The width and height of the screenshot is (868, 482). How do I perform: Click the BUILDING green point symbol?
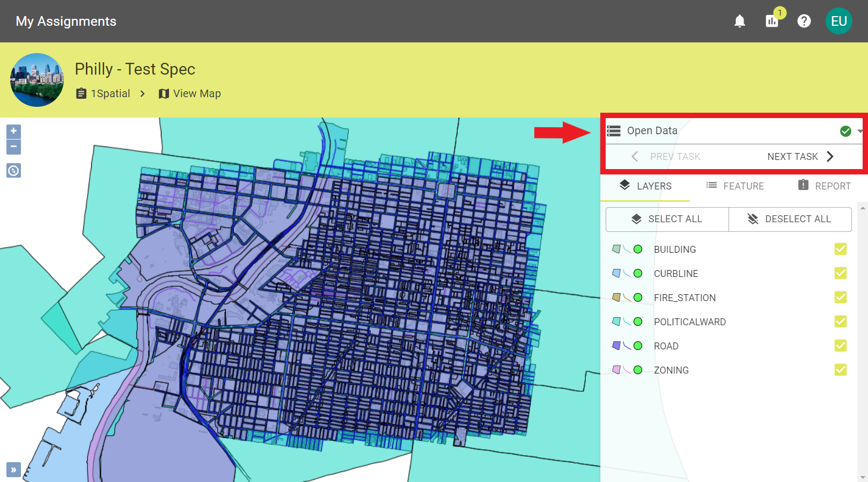pyautogui.click(x=638, y=249)
